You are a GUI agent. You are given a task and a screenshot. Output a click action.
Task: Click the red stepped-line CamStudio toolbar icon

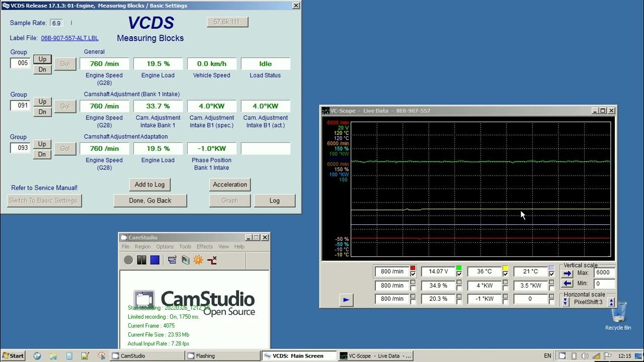pyautogui.click(x=212, y=260)
